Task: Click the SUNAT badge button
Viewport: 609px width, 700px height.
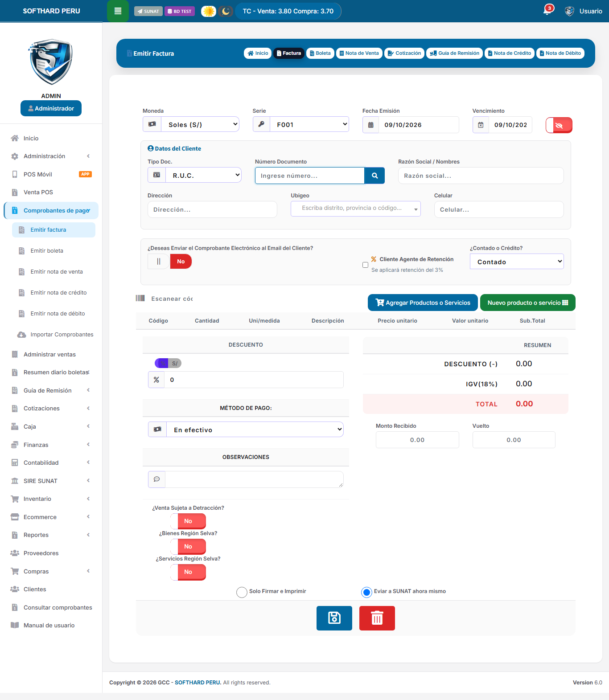Action: (148, 11)
